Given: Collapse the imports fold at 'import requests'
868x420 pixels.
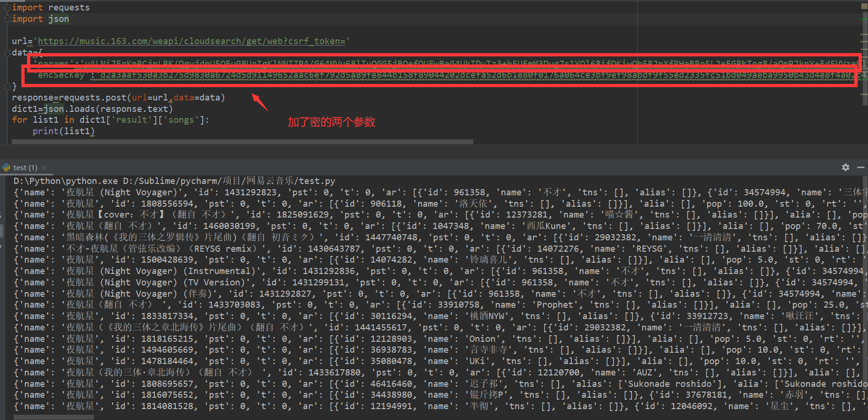Looking at the screenshot, I should pos(7,8).
